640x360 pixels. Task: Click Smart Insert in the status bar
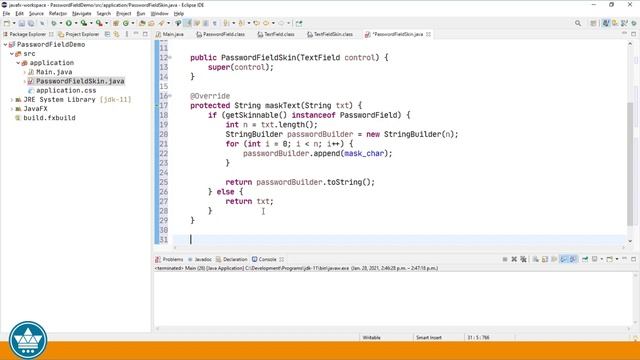pyautogui.click(x=429, y=338)
